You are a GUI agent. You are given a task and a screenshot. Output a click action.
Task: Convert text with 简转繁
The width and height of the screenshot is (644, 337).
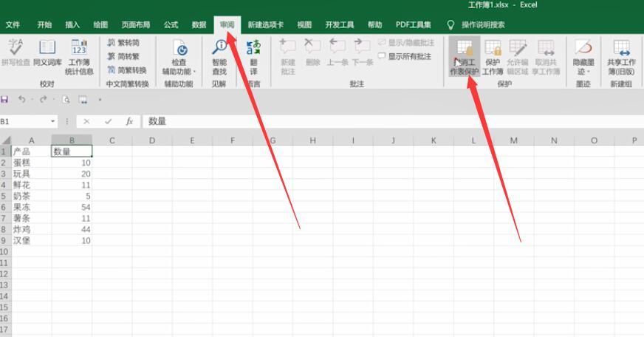[123, 56]
